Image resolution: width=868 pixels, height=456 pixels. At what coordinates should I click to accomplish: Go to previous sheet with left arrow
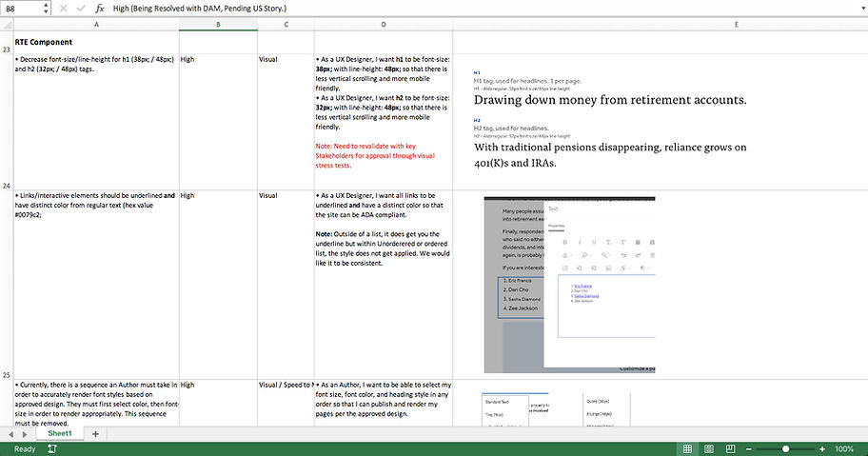coord(10,434)
